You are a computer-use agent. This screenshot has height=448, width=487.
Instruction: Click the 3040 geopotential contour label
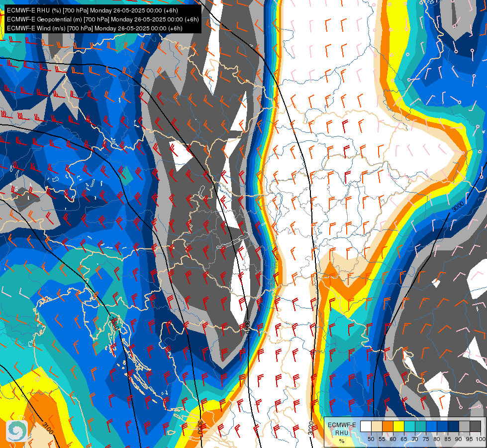pos(248,328)
